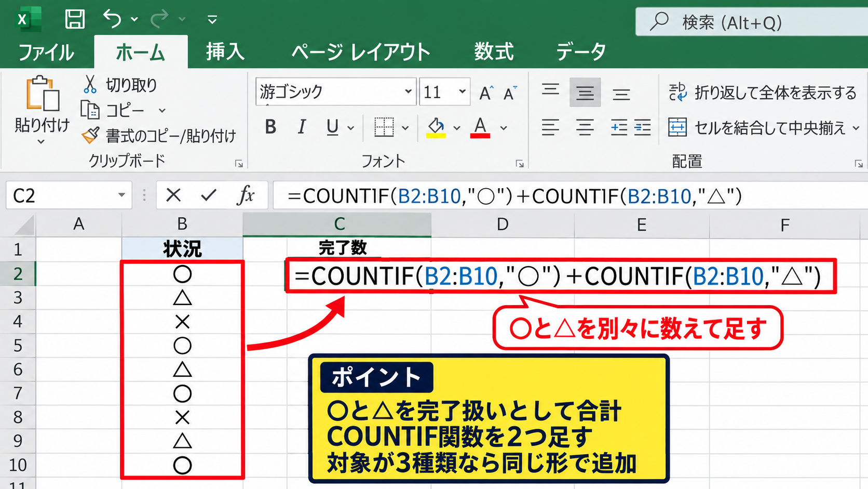
Task: Open Customize Quick Access Toolbar dropdown
Action: click(x=212, y=20)
